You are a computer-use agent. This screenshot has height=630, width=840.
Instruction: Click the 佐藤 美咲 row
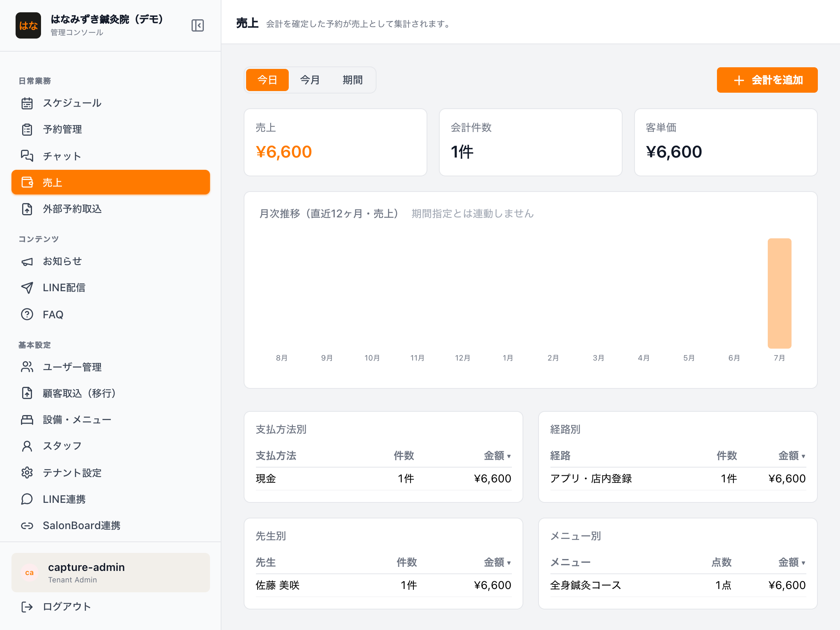pos(383,585)
